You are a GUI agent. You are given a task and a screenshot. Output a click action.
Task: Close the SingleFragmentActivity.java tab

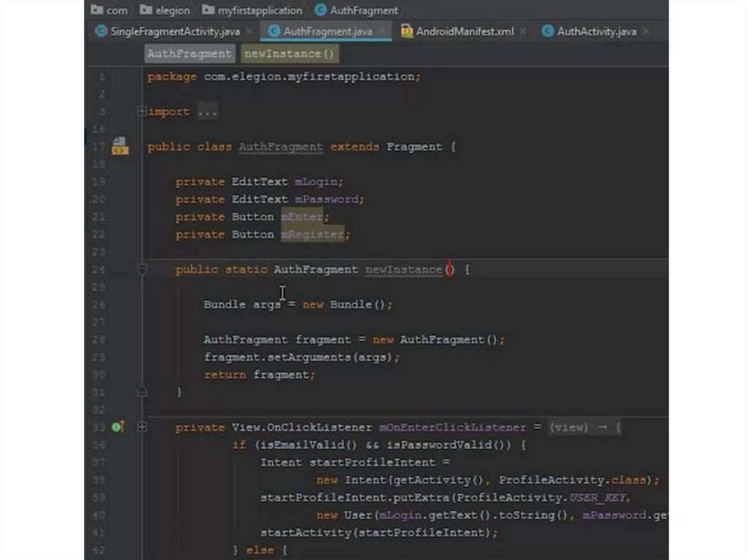[x=249, y=31]
